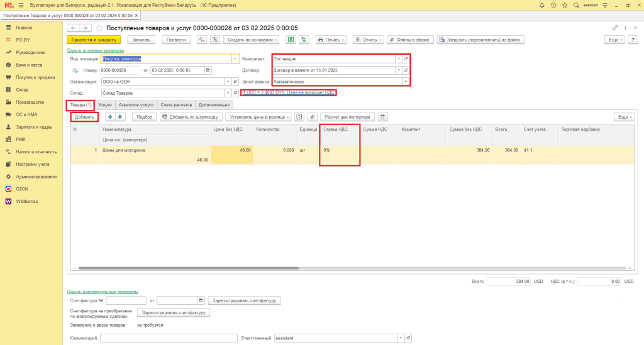Add document to favorites via star next to title
644x345 pixels.
pos(99,28)
